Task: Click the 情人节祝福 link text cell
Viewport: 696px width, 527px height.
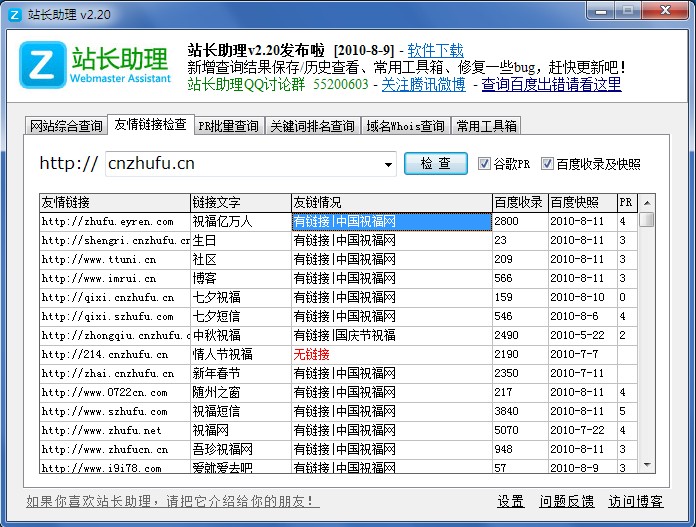Action: [241, 355]
